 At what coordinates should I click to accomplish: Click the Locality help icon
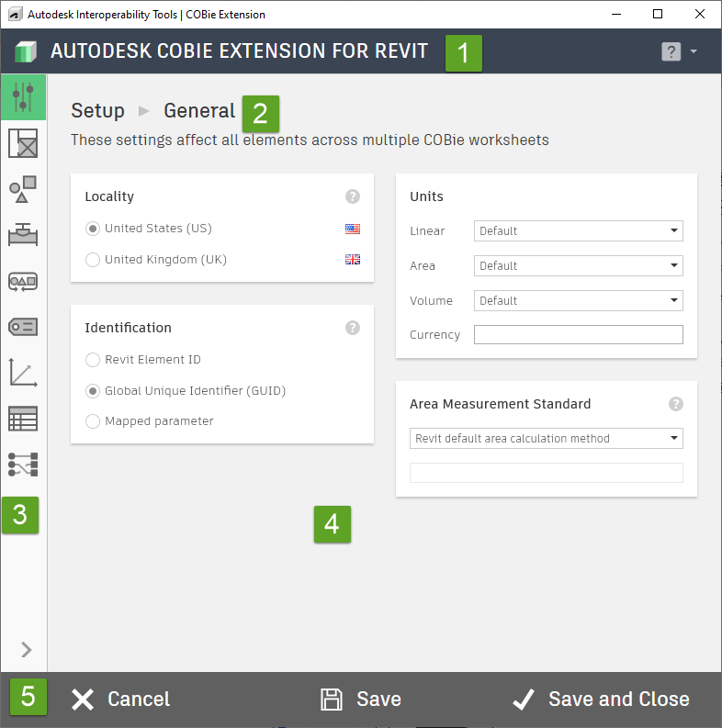pyautogui.click(x=353, y=196)
